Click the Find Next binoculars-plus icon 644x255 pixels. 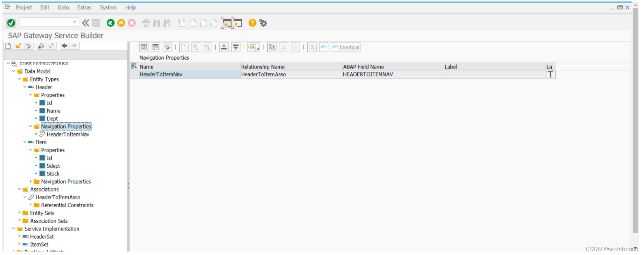[167, 23]
